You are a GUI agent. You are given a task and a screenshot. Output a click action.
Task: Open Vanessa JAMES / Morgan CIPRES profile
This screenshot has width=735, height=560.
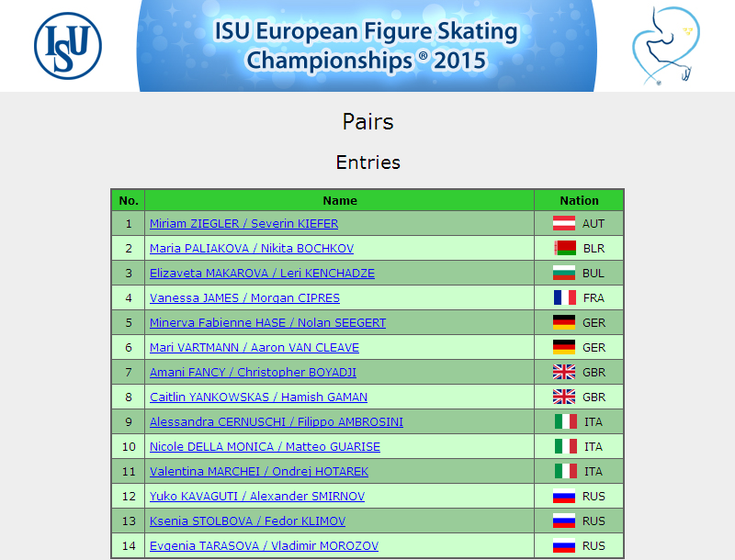click(244, 298)
